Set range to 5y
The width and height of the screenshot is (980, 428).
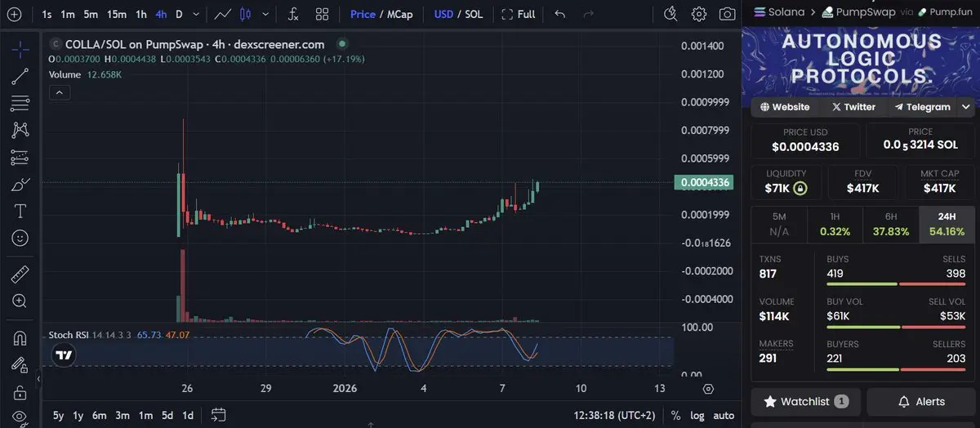pyautogui.click(x=59, y=415)
